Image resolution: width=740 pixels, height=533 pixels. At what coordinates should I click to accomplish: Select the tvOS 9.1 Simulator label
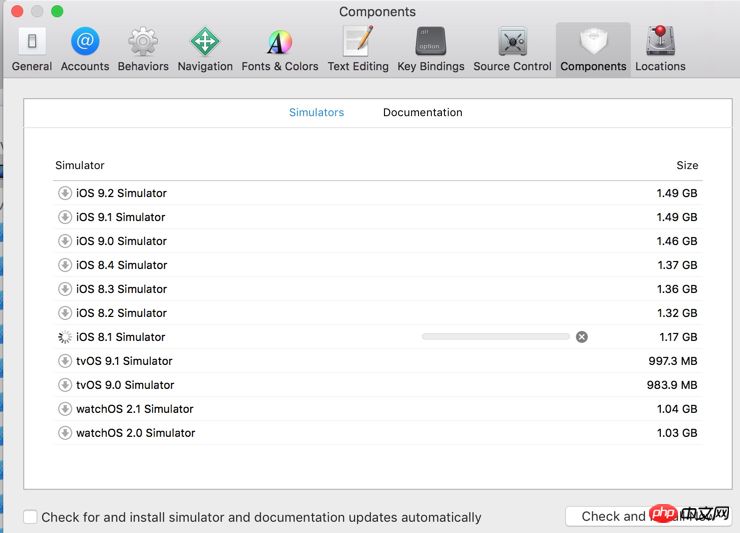[x=124, y=361]
